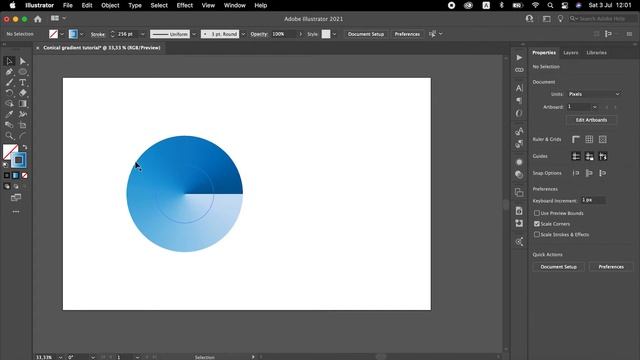The image size is (640, 360).
Task: Click the Search Adobe Help lightbulb icon
Action: coord(560,19)
